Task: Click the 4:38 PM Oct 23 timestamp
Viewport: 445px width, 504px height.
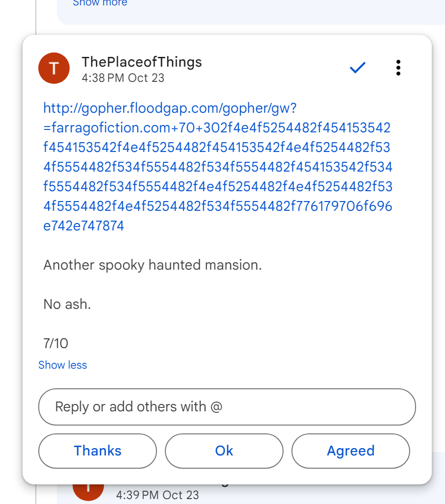Action: [123, 78]
